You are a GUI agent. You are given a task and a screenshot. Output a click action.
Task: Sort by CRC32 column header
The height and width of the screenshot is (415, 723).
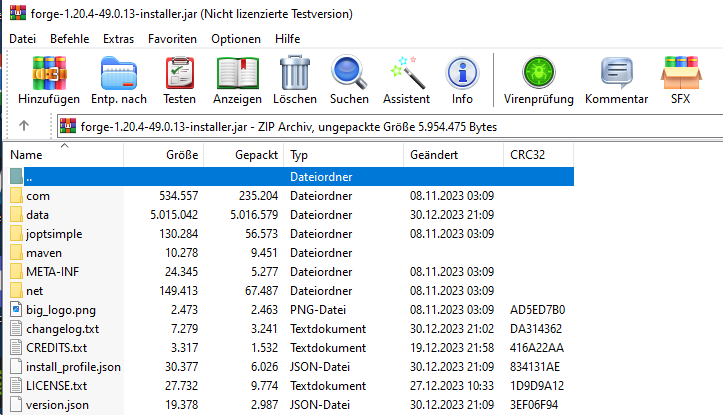coord(539,155)
